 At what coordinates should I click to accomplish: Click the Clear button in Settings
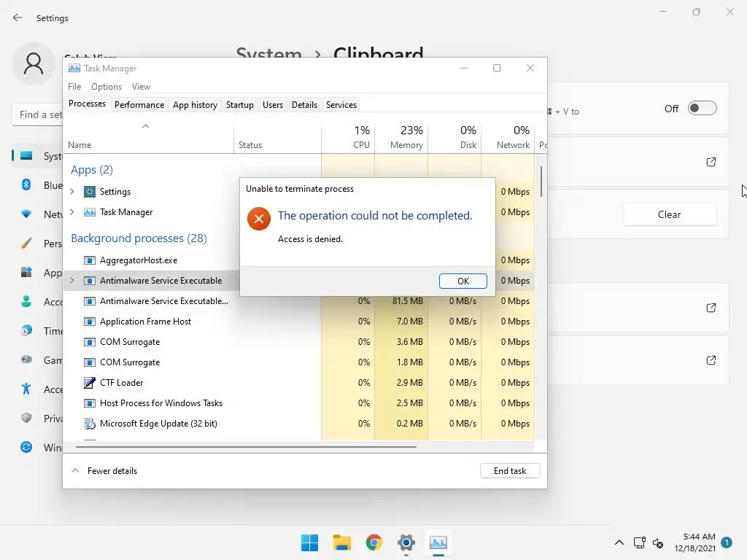pyautogui.click(x=669, y=215)
